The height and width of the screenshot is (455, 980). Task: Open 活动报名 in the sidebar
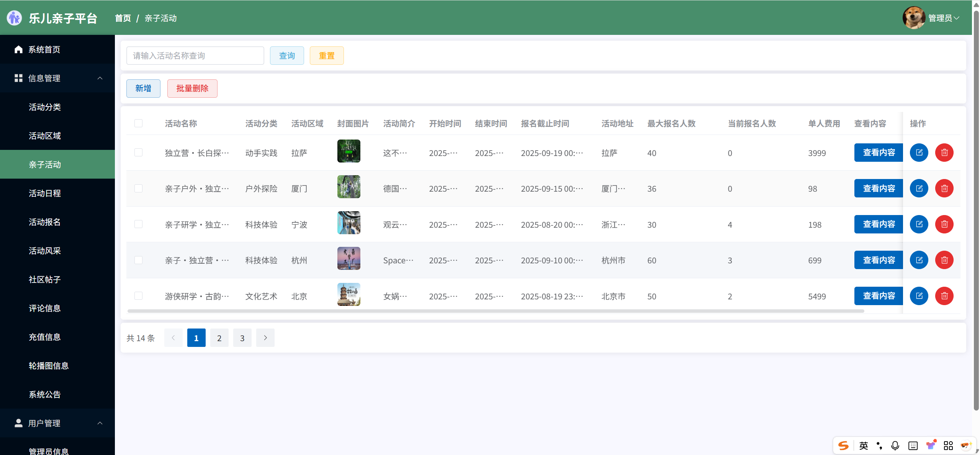[x=45, y=222]
